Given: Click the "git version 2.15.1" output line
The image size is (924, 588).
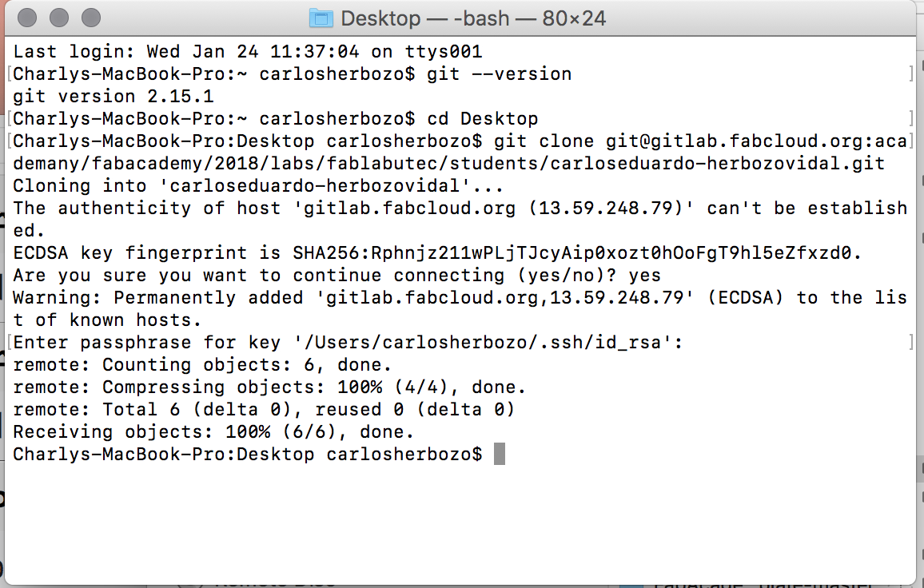Looking at the screenshot, I should pos(114,97).
